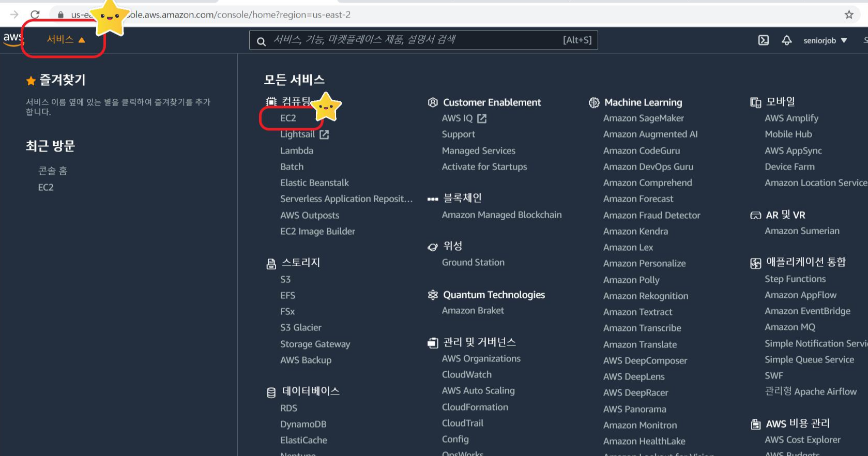Open the S3 storage service
Screen dimensions: 868x456
click(x=285, y=279)
